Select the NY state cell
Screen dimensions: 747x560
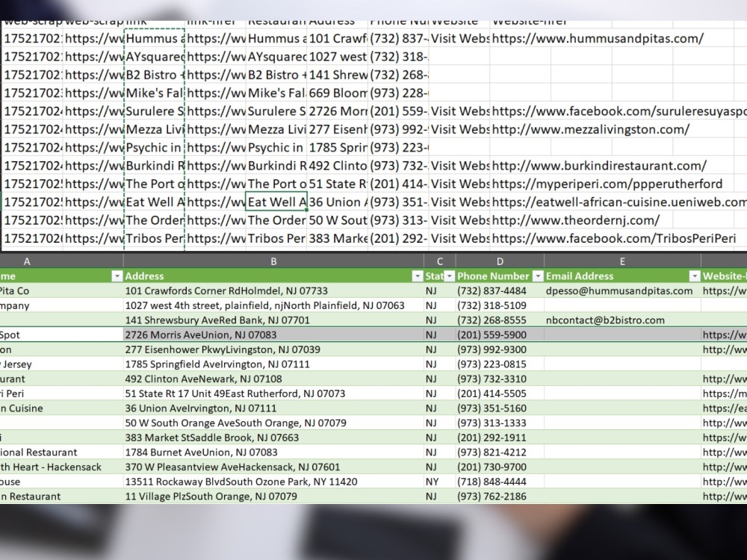click(440, 482)
